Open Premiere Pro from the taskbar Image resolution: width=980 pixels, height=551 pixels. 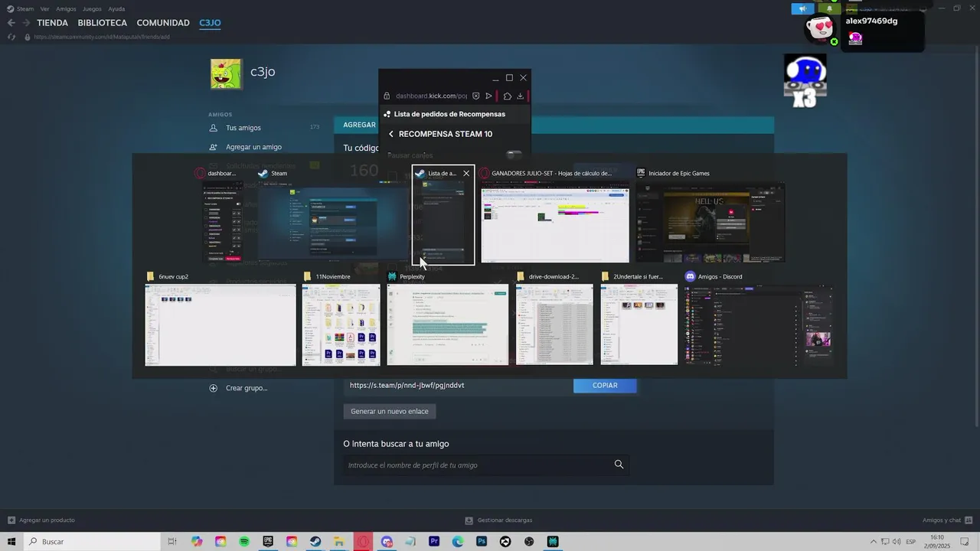point(434,542)
